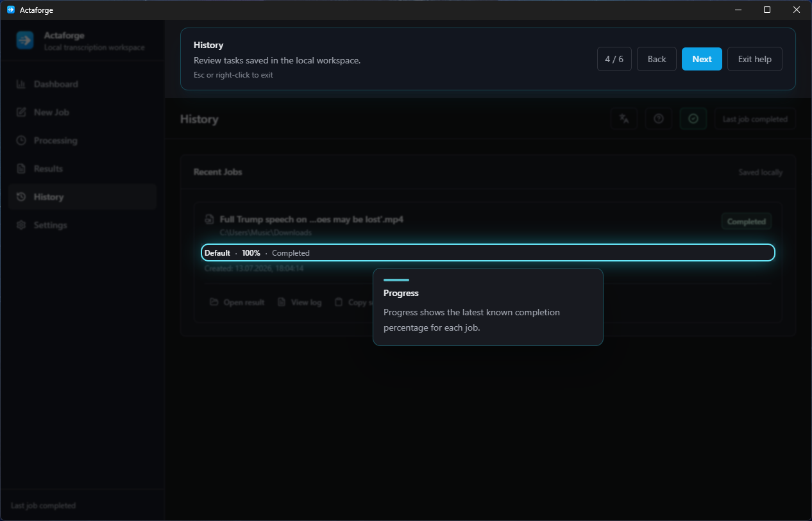Viewport: 812px width, 521px height.
Task: Click the language translate icon button
Action: (624, 119)
